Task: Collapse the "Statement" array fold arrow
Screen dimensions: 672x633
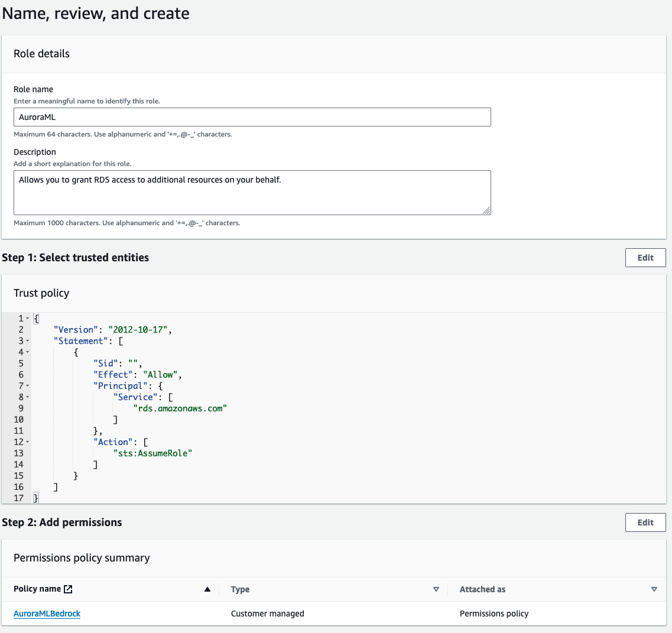Action: [x=28, y=341]
